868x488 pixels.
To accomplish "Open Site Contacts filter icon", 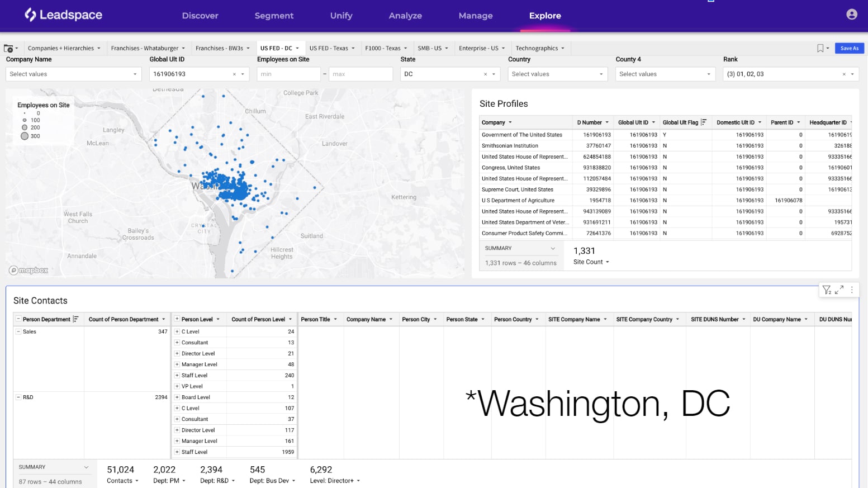I will 827,290.
